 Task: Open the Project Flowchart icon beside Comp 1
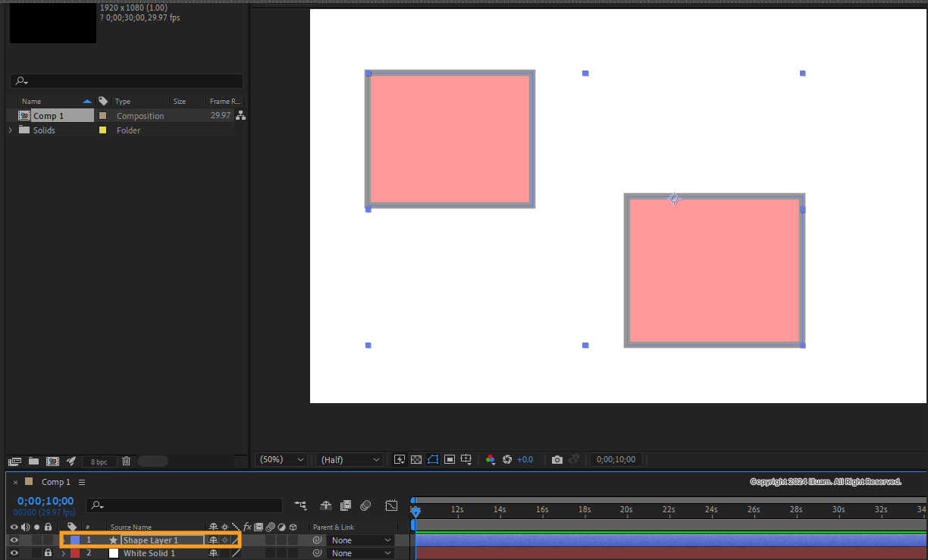pos(241,116)
